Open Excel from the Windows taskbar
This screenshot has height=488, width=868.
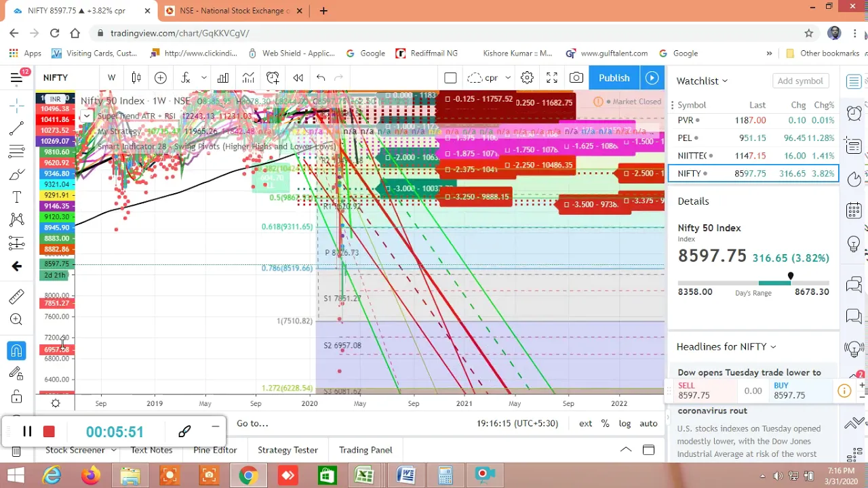pos(364,476)
